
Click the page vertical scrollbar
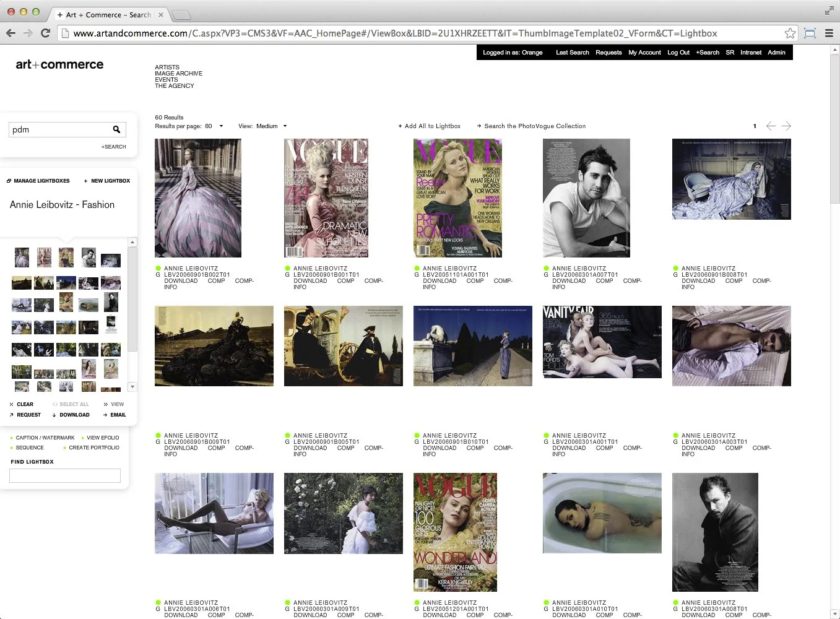point(835,129)
